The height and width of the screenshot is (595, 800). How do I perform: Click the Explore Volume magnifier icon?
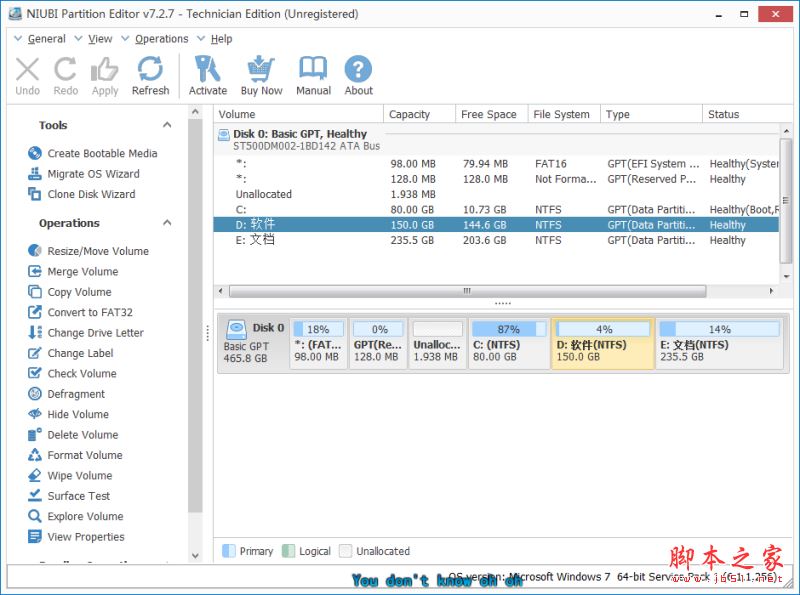tap(35, 516)
